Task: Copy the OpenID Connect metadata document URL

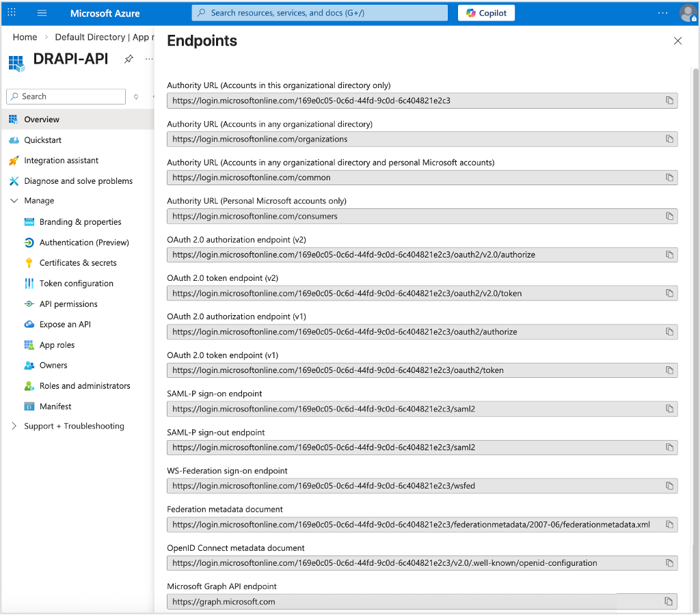Action: (670, 563)
